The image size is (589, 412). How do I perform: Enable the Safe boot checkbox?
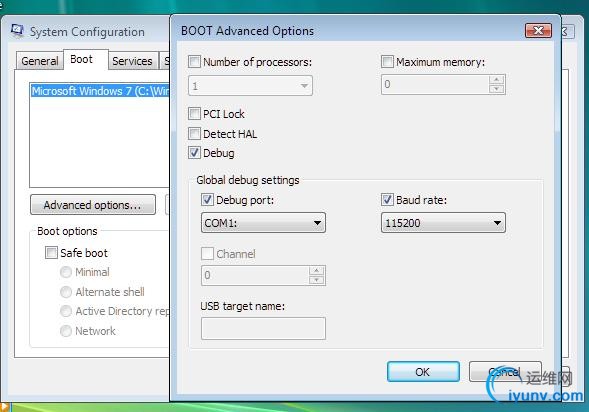pos(51,252)
